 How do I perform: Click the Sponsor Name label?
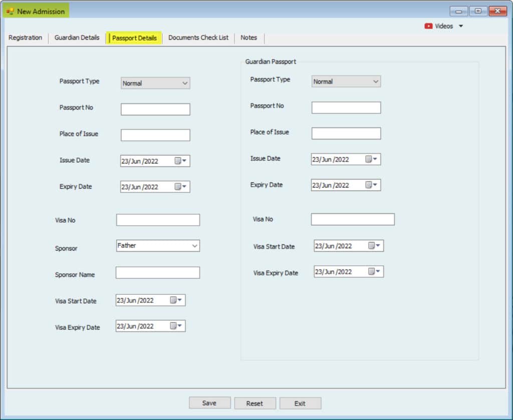pyautogui.click(x=75, y=275)
